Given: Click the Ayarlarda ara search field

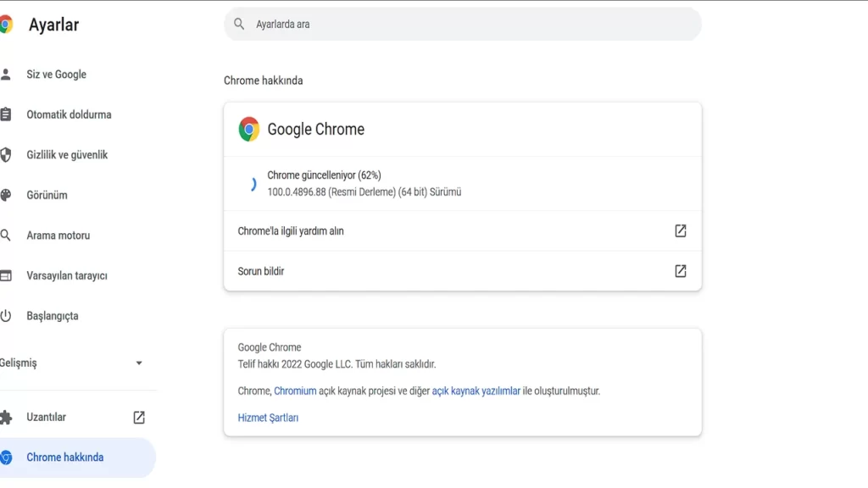Looking at the screenshot, I should coord(463,25).
